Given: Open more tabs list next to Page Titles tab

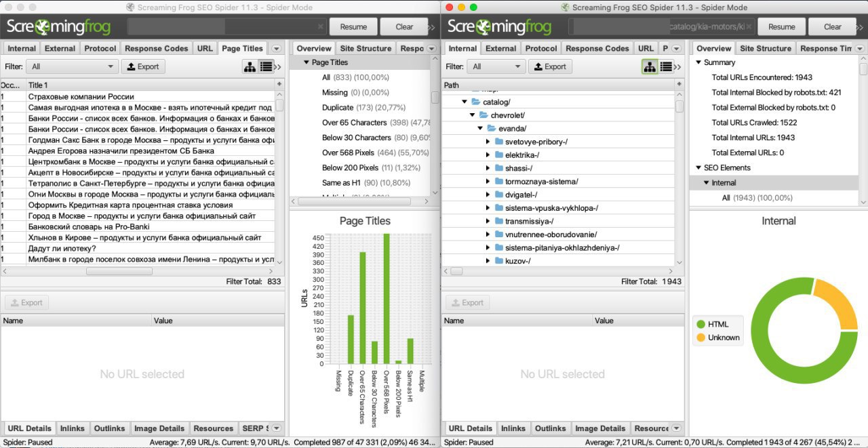Looking at the screenshot, I should (276, 49).
